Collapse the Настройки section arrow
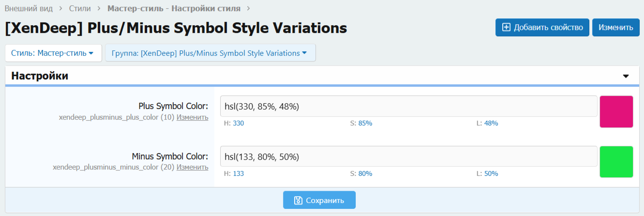This screenshot has width=644, height=216. tap(626, 77)
